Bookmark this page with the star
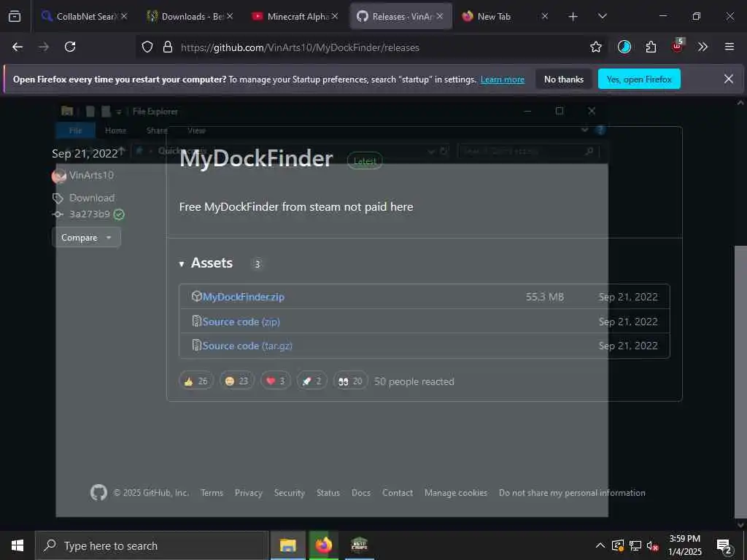The width and height of the screenshot is (747, 560). pyautogui.click(x=595, y=47)
